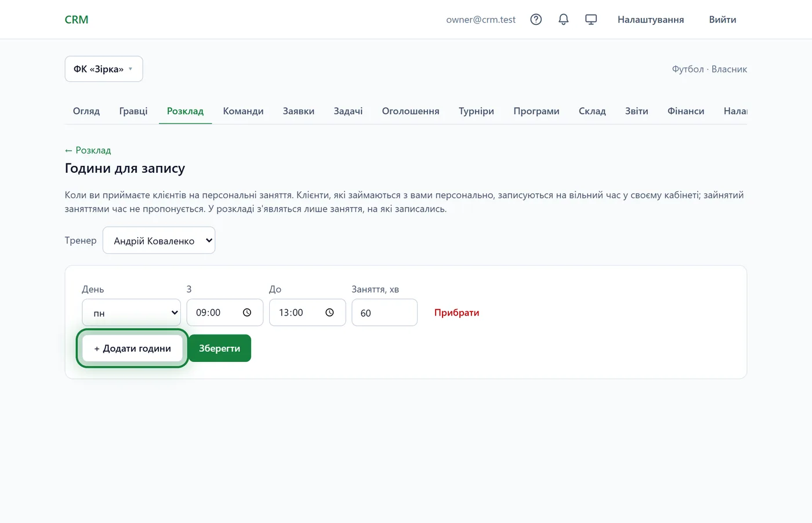812x523 pixels.
Task: Click the Налаштування link in header
Action: click(651, 20)
